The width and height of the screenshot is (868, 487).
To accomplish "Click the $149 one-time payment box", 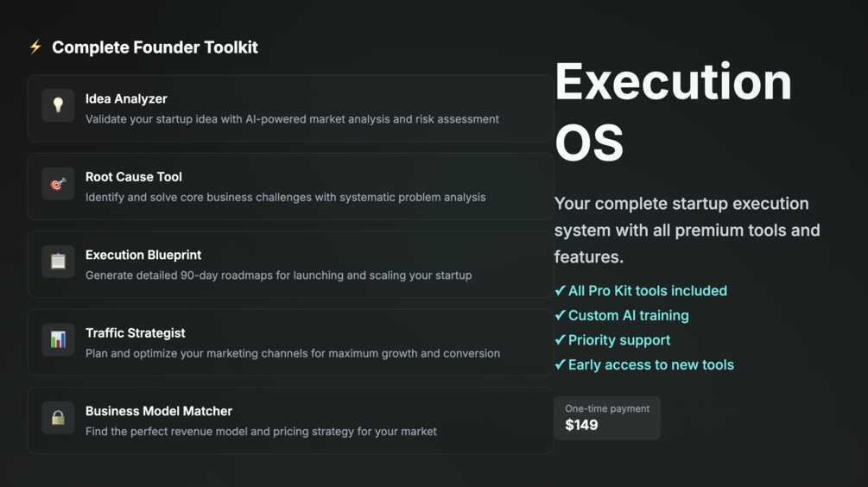I will [x=607, y=418].
